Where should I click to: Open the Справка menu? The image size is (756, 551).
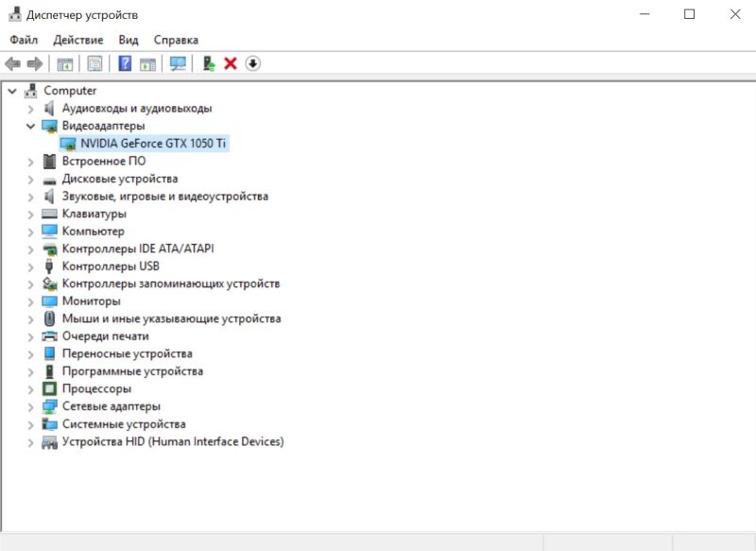pos(176,40)
